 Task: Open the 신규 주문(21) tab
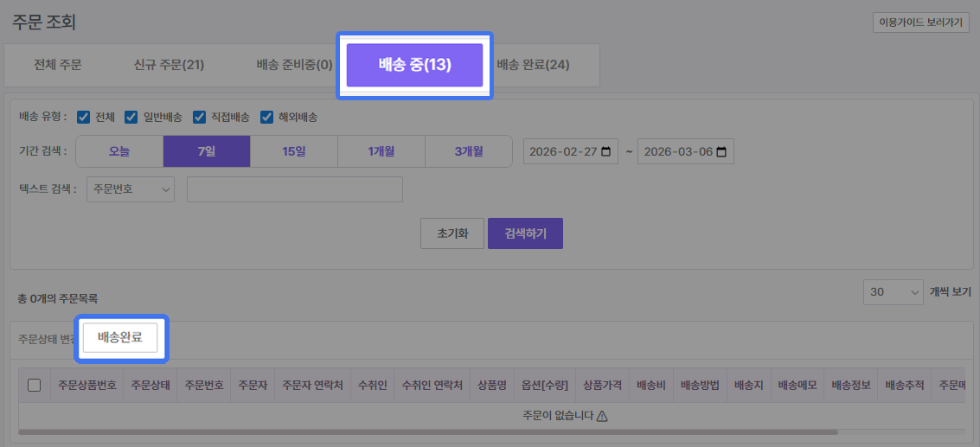[169, 66]
